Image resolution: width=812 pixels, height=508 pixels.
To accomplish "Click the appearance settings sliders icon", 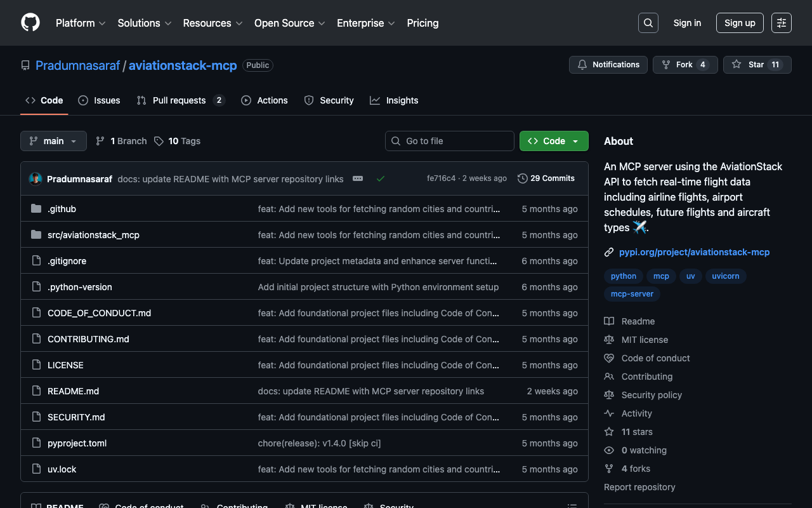I will click(781, 23).
